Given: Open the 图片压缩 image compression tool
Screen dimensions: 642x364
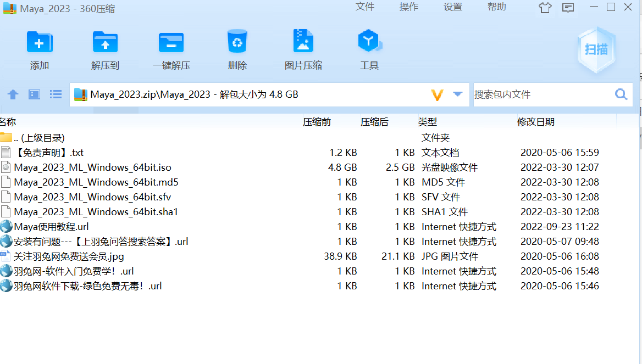Looking at the screenshot, I should click(x=303, y=41).
